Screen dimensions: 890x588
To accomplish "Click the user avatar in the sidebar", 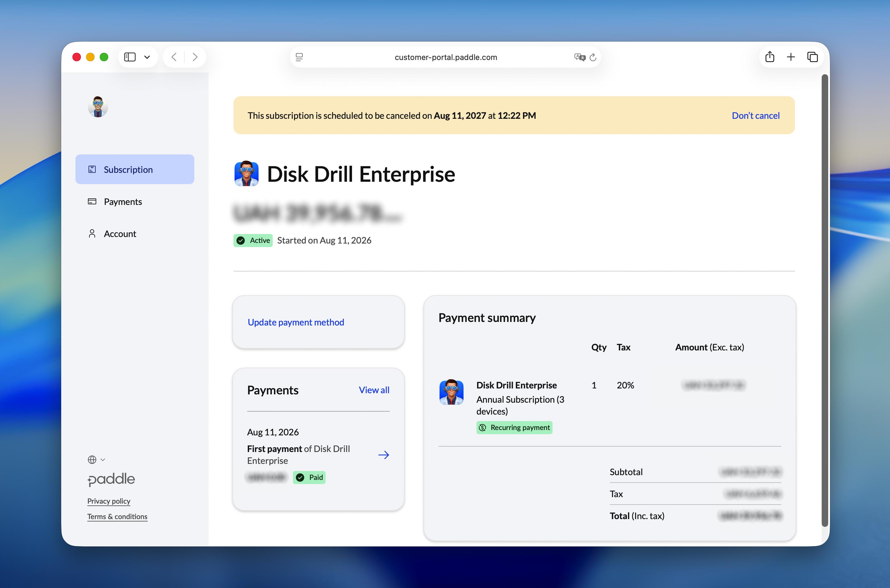I will [98, 107].
